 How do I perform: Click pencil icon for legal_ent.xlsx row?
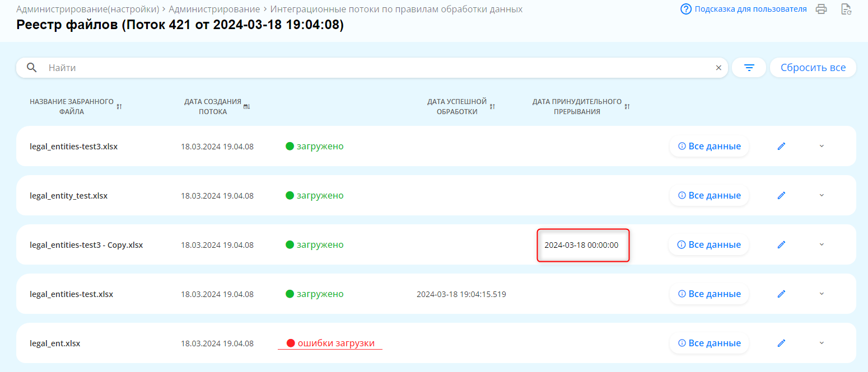coord(782,343)
